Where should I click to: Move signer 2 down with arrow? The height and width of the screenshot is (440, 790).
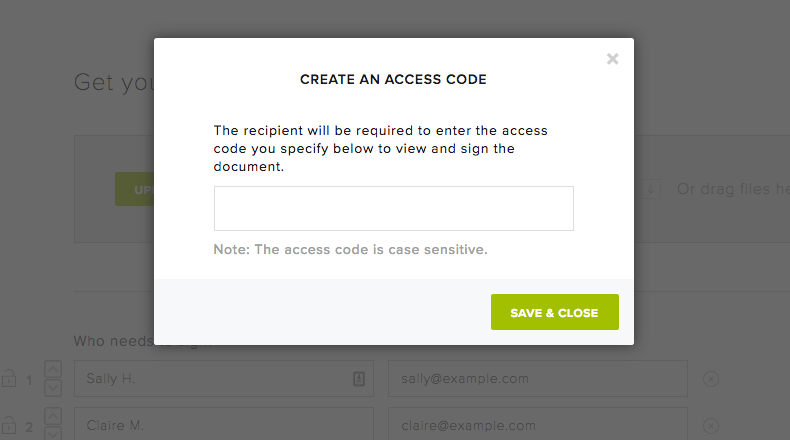[x=54, y=434]
